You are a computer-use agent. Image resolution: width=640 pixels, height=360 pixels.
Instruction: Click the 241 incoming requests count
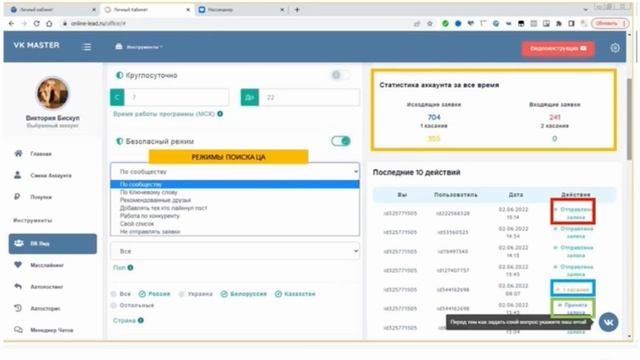click(554, 117)
